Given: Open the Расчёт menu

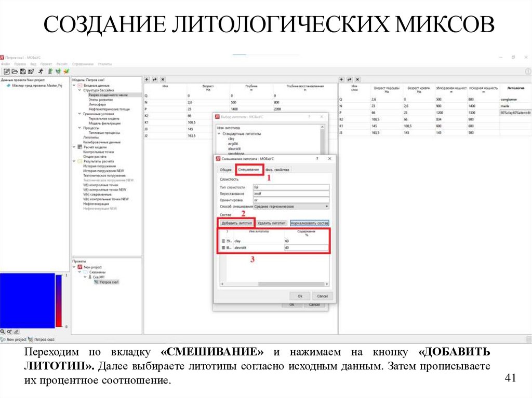Looking at the screenshot, I should [62, 64].
